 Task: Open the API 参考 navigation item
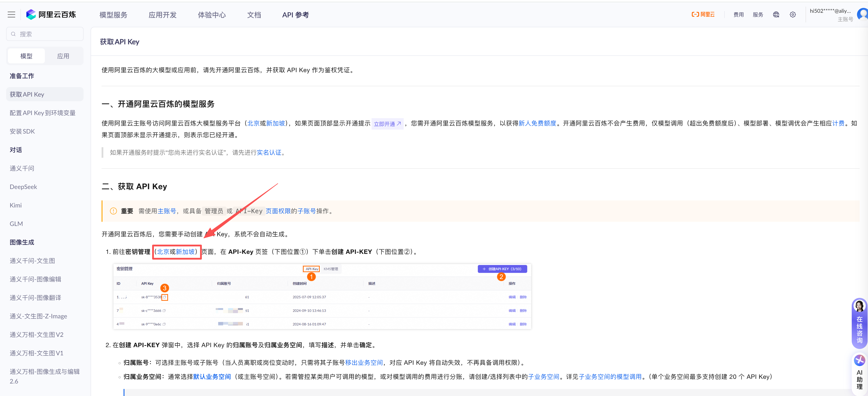(x=295, y=15)
